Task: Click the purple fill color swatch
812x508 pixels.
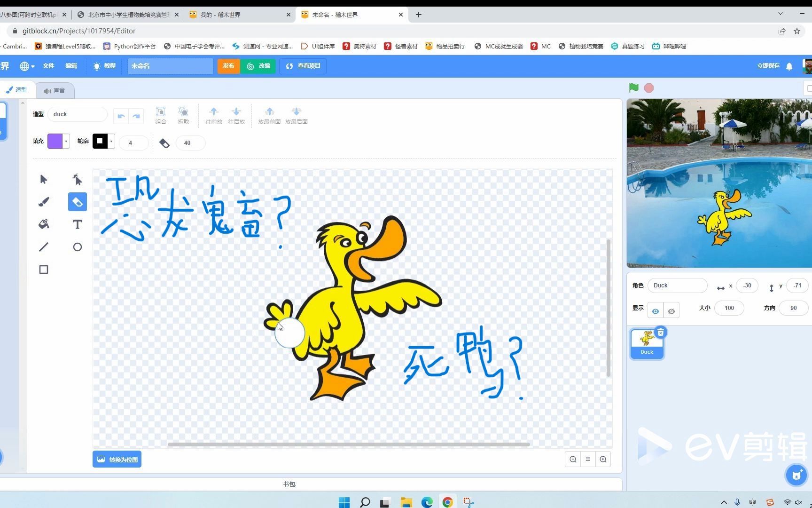Action: click(x=55, y=141)
